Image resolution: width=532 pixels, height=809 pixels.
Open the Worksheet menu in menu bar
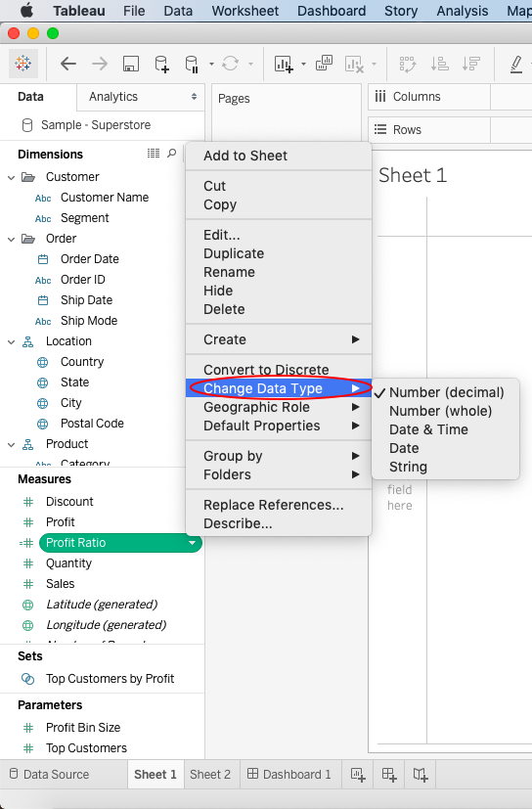pyautogui.click(x=245, y=11)
